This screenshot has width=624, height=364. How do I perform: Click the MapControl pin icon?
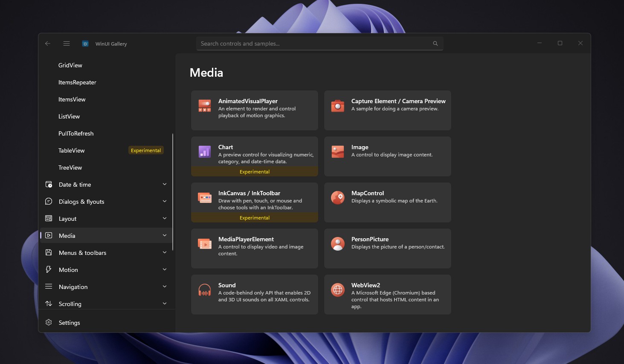click(x=338, y=198)
